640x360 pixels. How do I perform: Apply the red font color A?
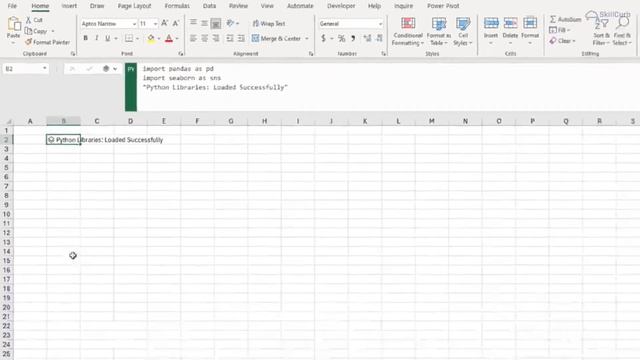(x=169, y=38)
